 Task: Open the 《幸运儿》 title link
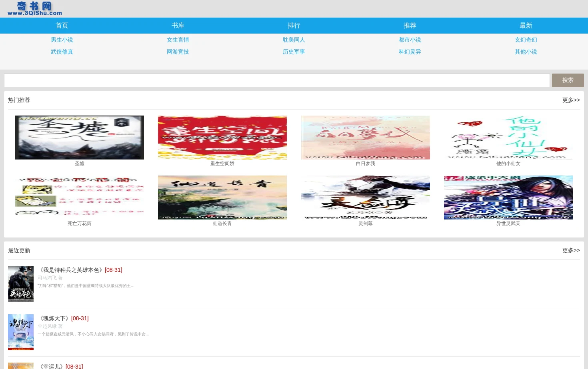[51, 366]
